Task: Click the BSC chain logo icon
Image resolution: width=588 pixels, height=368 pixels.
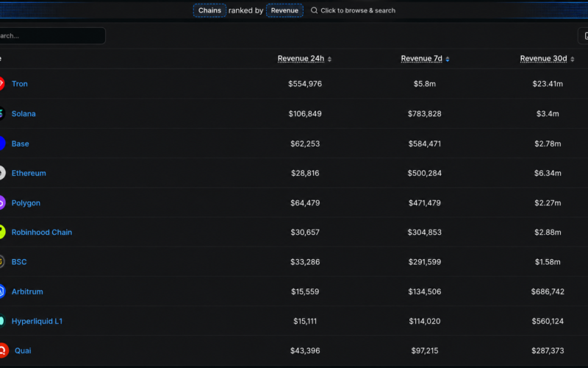Action: pos(2,262)
